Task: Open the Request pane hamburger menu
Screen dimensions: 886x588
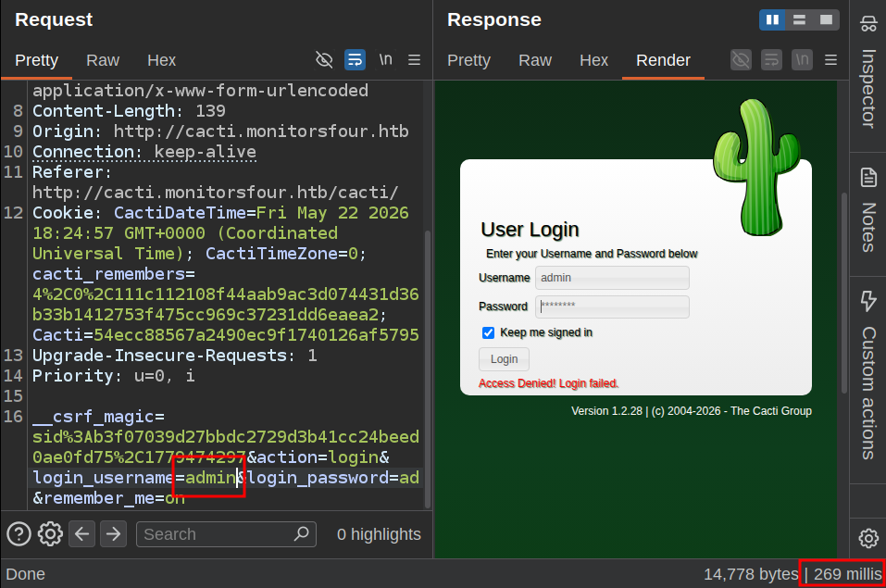Action: pyautogui.click(x=414, y=59)
